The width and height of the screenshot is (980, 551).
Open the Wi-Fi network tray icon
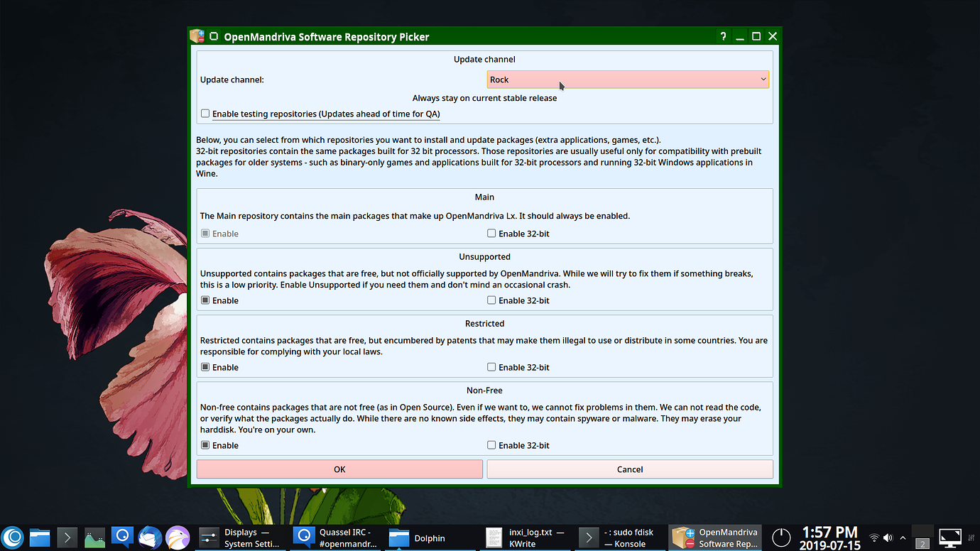(x=874, y=538)
